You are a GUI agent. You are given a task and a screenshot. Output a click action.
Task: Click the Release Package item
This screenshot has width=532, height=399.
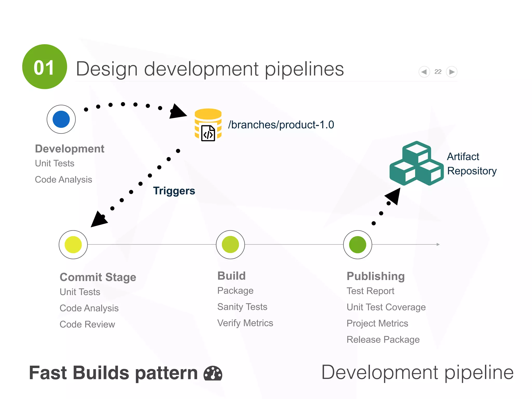click(383, 340)
